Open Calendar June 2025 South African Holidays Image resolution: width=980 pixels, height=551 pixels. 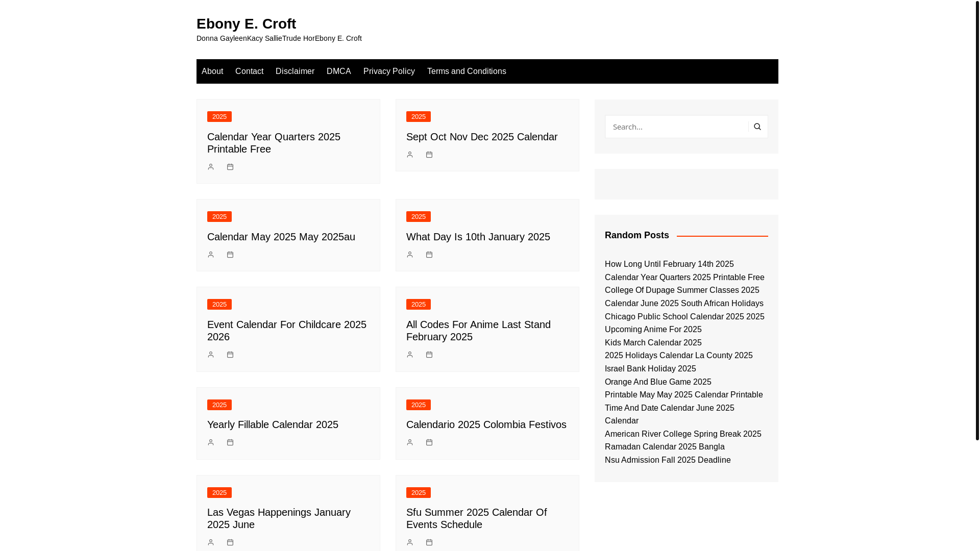point(684,304)
